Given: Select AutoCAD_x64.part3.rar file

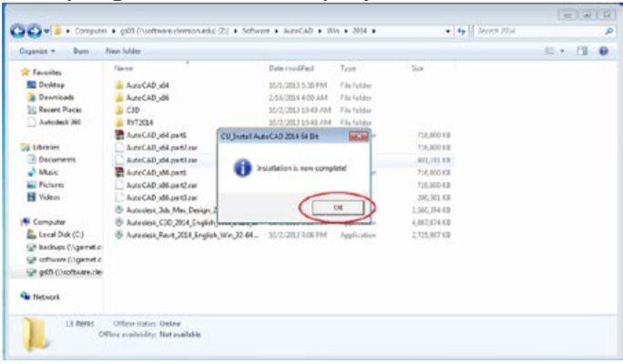Looking at the screenshot, I should (162, 160).
